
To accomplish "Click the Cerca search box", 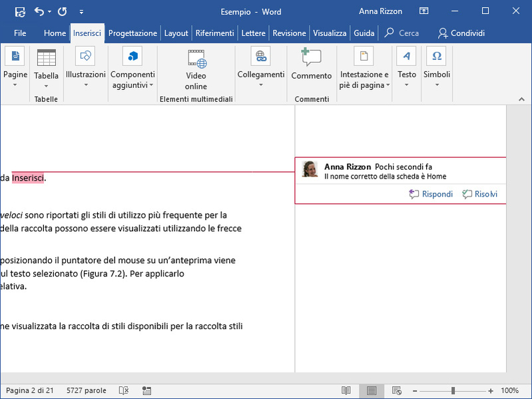I will [x=402, y=33].
